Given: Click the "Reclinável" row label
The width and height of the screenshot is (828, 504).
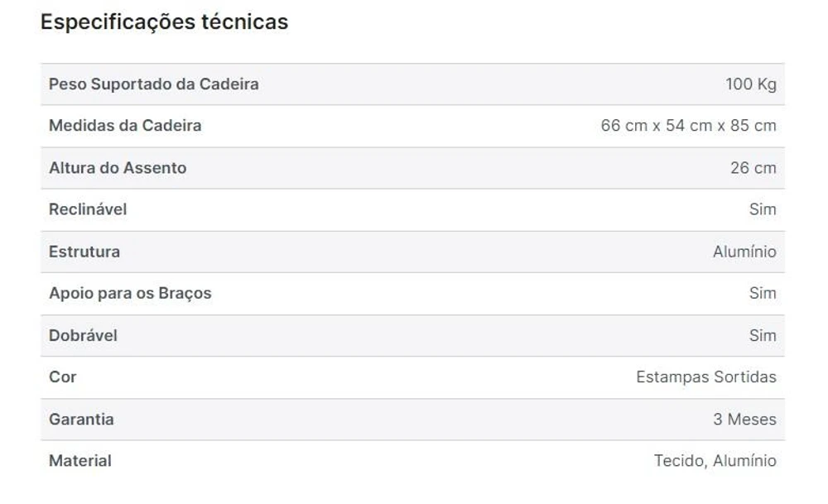Looking at the screenshot, I should coord(88,209).
